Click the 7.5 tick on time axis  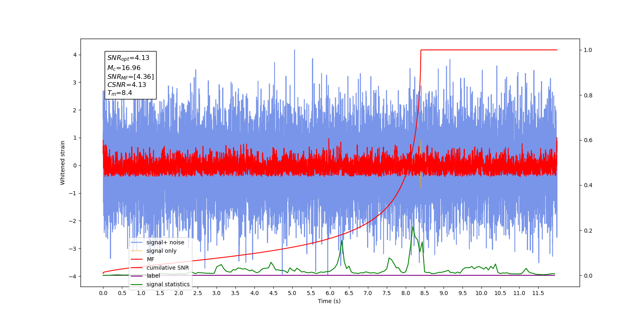click(x=387, y=293)
